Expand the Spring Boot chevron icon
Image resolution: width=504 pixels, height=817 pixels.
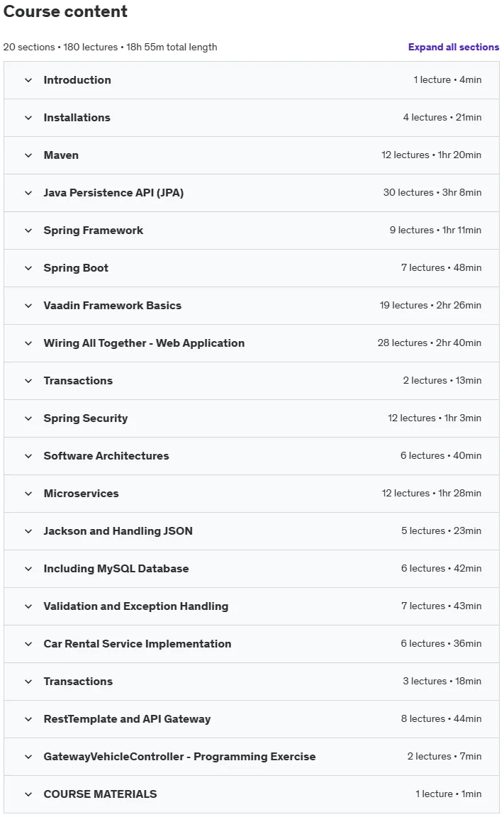(28, 268)
